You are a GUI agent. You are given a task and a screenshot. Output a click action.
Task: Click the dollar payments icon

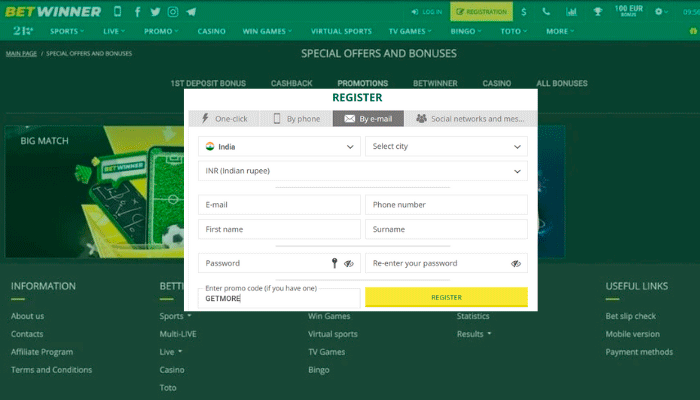click(524, 12)
